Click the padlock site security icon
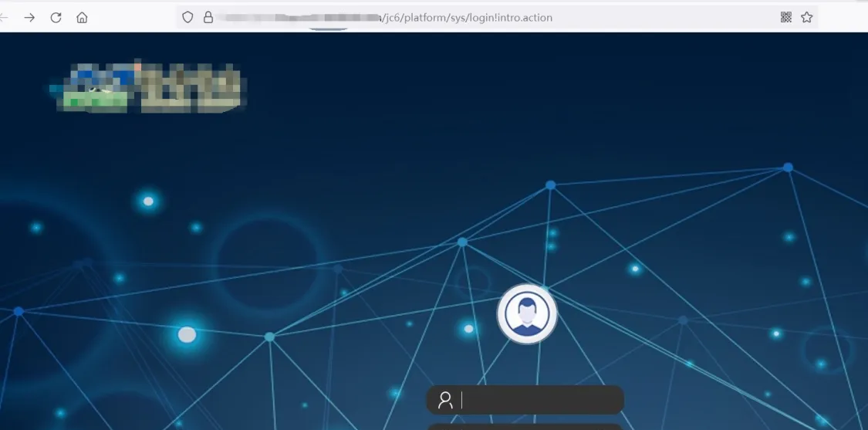This screenshot has width=868, height=430. 208,18
